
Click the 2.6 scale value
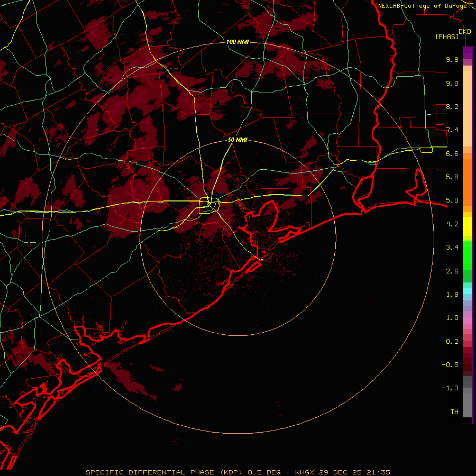(452, 271)
